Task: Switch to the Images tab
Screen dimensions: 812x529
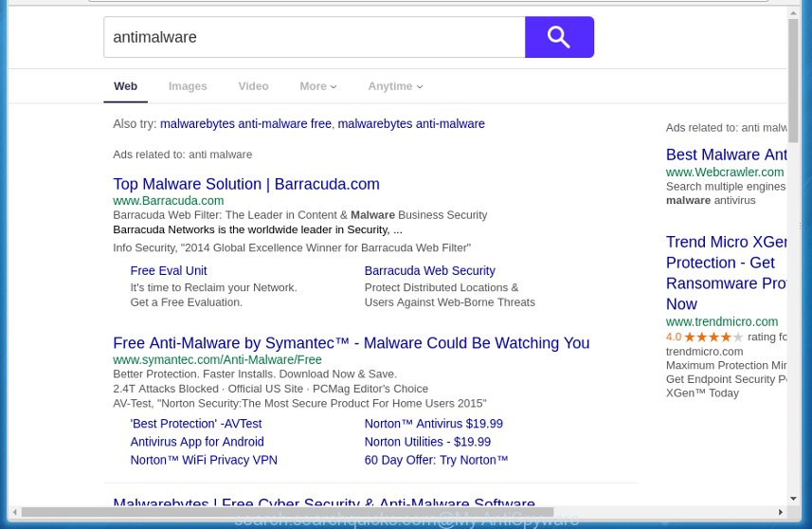Action: pos(188,86)
